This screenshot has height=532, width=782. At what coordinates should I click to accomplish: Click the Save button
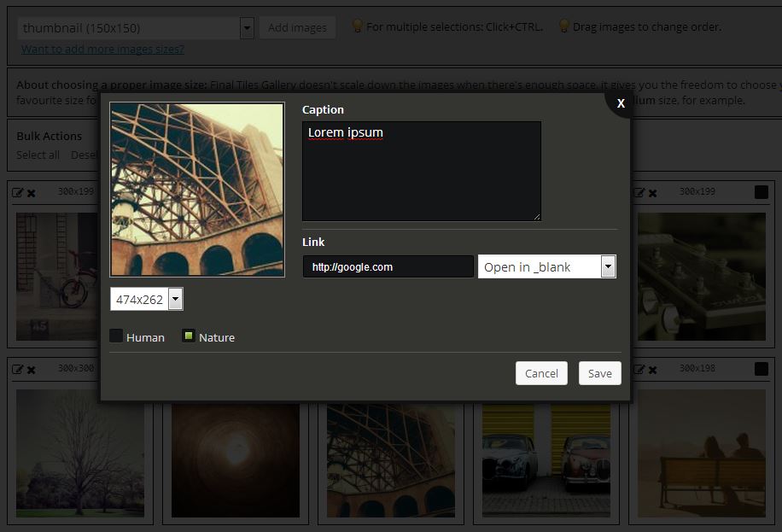[x=599, y=373]
